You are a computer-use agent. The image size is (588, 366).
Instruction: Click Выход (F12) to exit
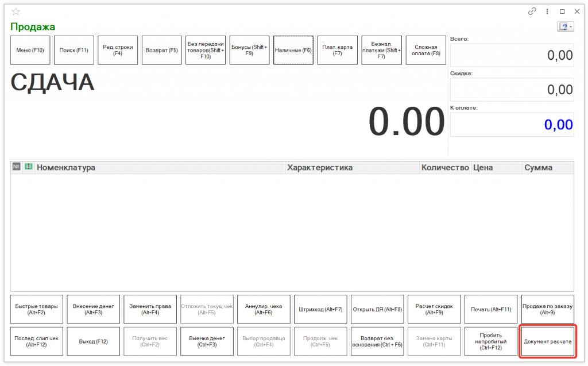[93, 341]
